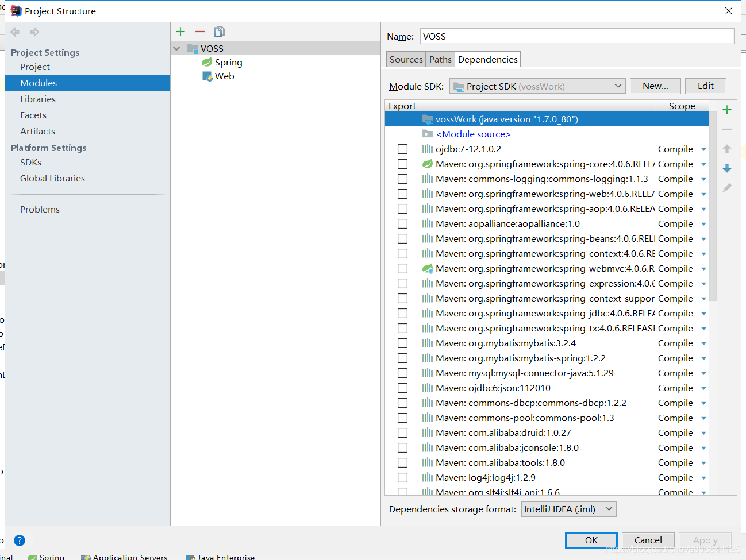Click IntelliJ logo icon in title bar

click(x=16, y=11)
